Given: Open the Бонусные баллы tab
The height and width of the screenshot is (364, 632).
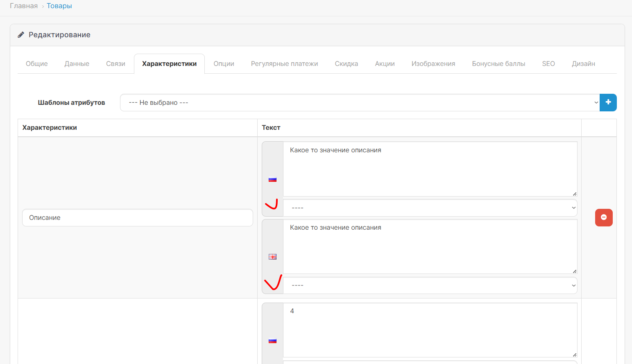Looking at the screenshot, I should (x=498, y=64).
